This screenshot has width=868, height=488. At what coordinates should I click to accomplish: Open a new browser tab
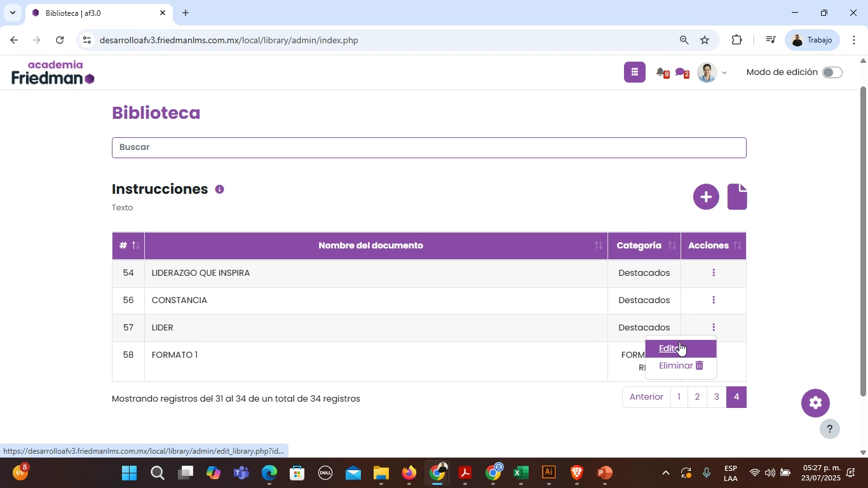click(x=186, y=13)
